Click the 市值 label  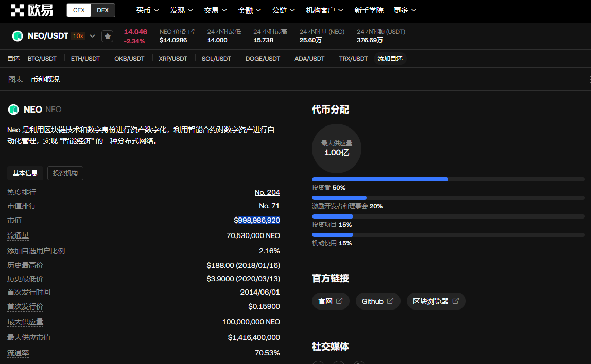[x=14, y=221]
